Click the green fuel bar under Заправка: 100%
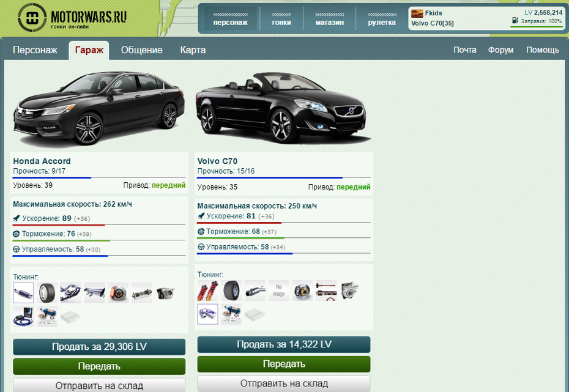Image resolution: width=569 pixels, height=392 pixels. click(x=537, y=26)
